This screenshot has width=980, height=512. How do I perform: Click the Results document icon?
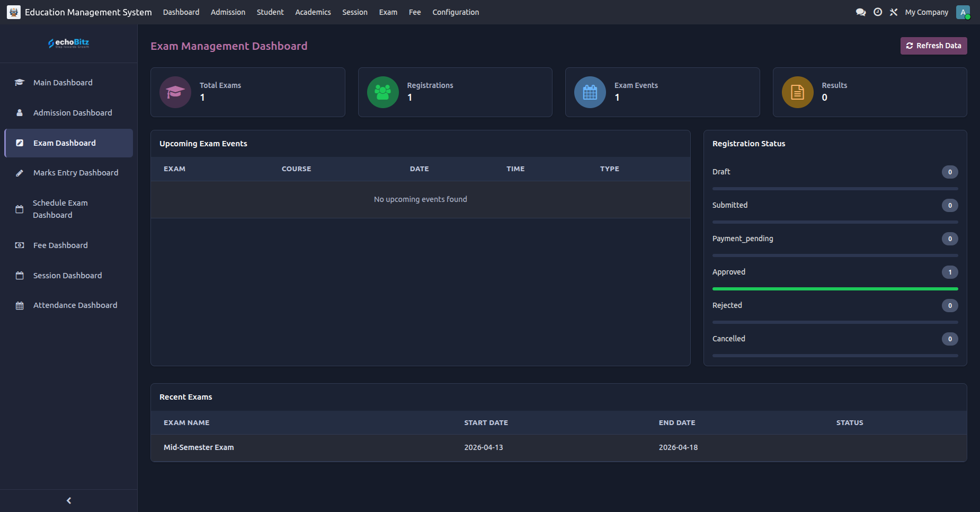[798, 92]
